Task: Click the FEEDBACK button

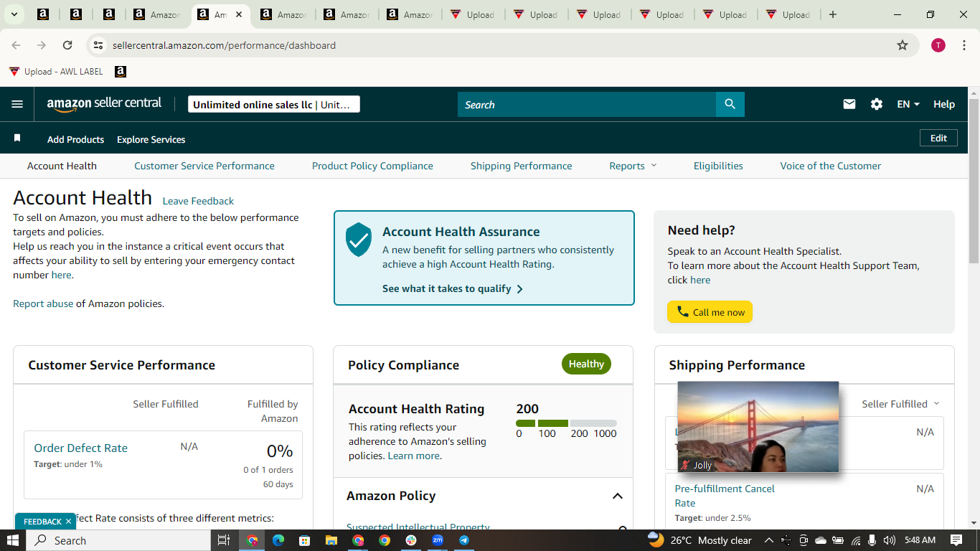Action: (42, 522)
